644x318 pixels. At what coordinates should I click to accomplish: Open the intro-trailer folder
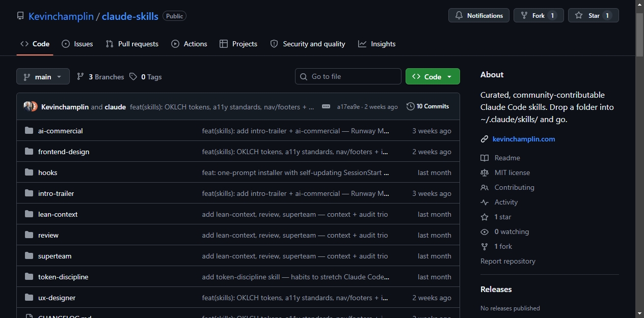(x=56, y=193)
